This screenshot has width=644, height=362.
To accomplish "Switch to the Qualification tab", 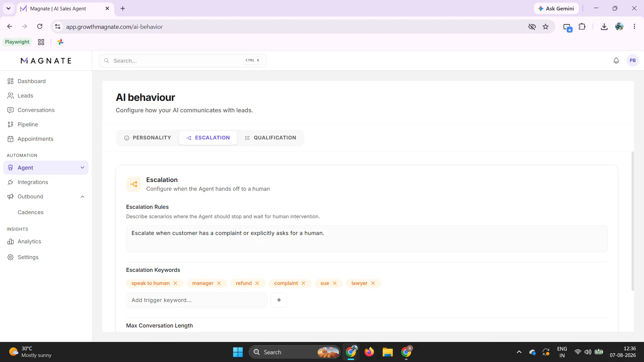I will click(270, 138).
